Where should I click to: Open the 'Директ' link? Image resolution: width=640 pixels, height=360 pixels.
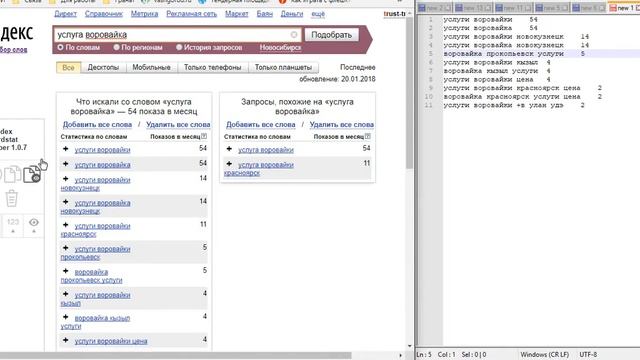tap(65, 14)
